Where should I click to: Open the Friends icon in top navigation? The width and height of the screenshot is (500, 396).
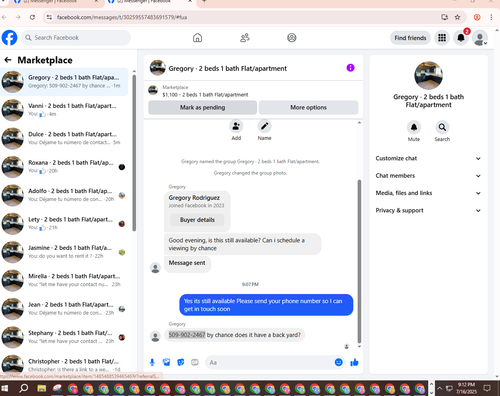[245, 38]
